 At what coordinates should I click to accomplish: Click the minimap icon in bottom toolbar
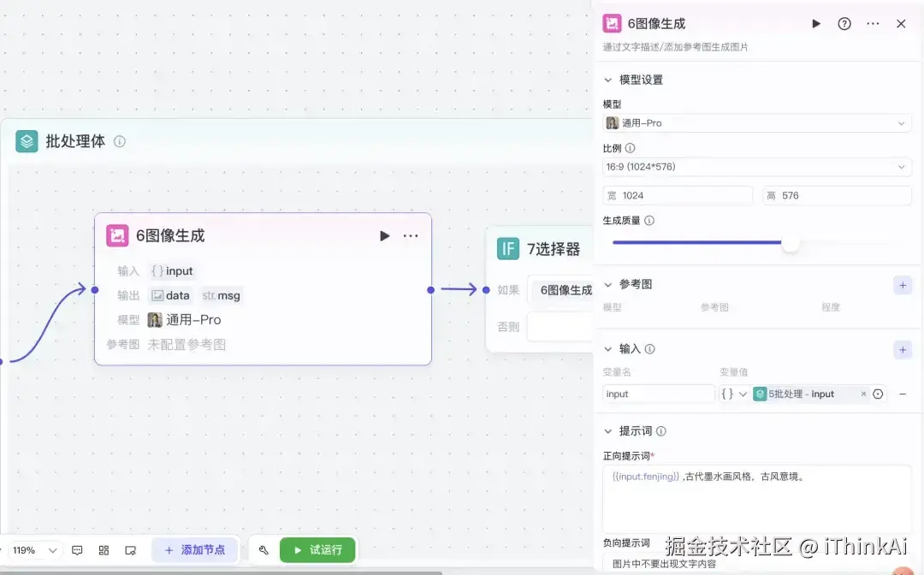[131, 550]
